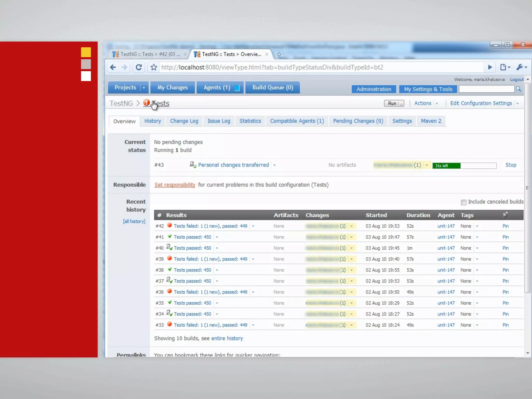Enable Include canceled builds checkbox
The width and height of the screenshot is (532, 399).
tap(463, 202)
